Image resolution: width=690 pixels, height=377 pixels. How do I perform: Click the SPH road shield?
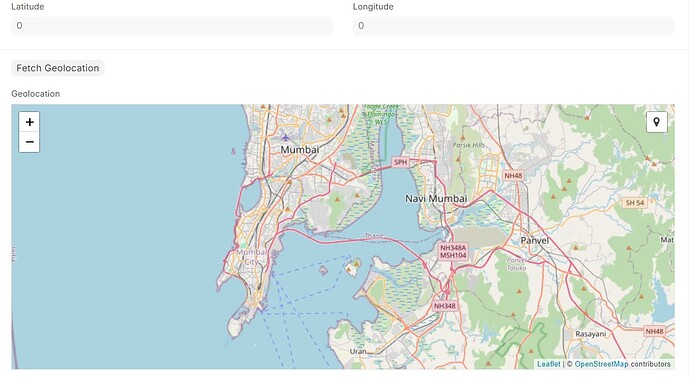tap(400, 162)
